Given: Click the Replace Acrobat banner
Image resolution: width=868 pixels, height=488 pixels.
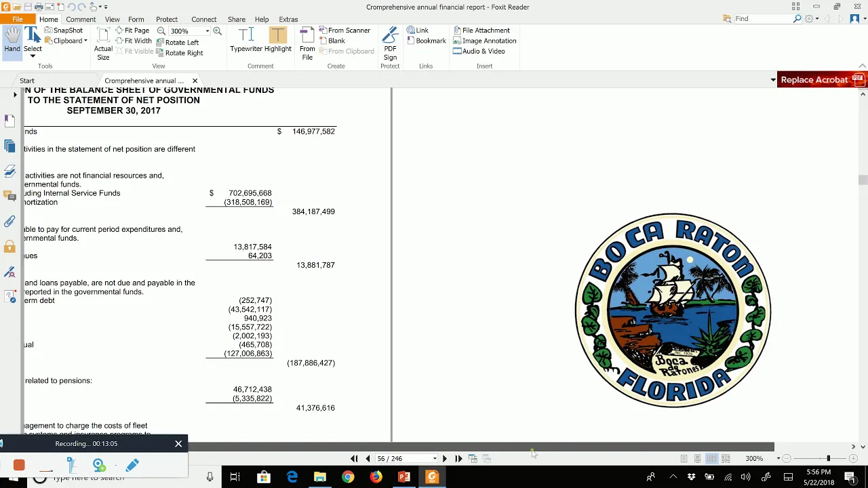Looking at the screenshot, I should click(x=821, y=80).
